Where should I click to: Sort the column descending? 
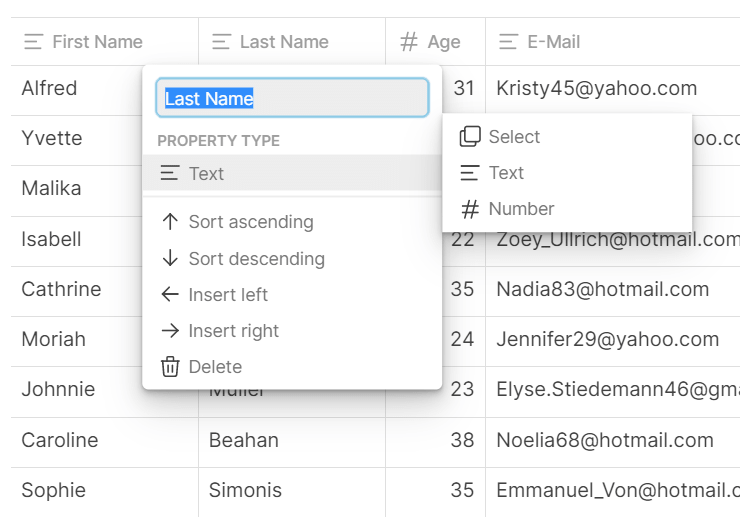pyautogui.click(x=256, y=259)
